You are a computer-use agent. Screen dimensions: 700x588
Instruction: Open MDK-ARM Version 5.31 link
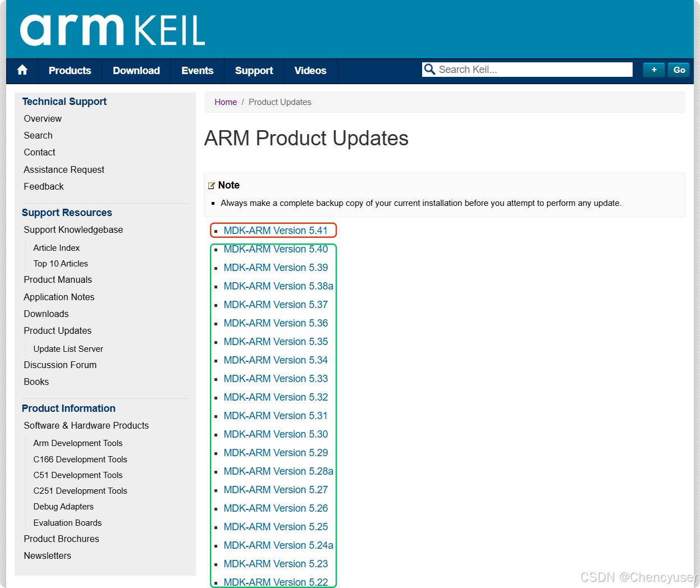(x=276, y=416)
